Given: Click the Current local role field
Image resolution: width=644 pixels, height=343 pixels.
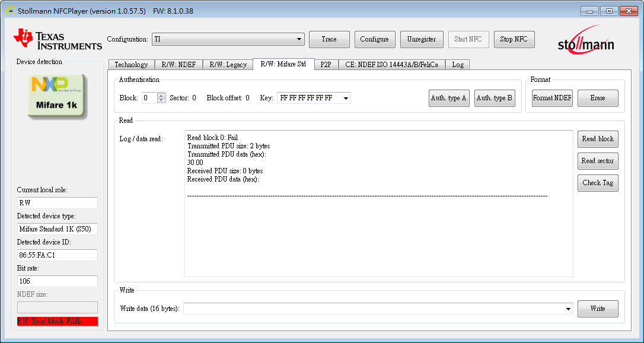Looking at the screenshot, I should pyautogui.click(x=57, y=203).
